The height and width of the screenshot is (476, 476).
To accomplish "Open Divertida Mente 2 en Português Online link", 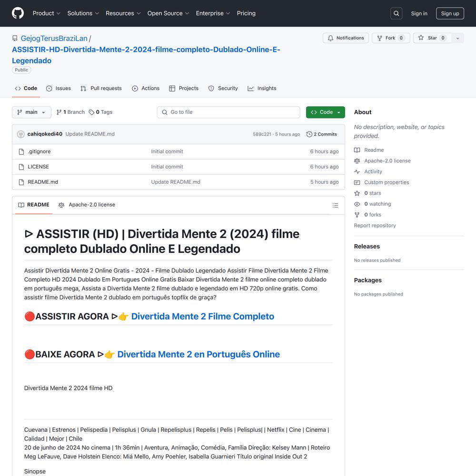I will click(x=198, y=354).
